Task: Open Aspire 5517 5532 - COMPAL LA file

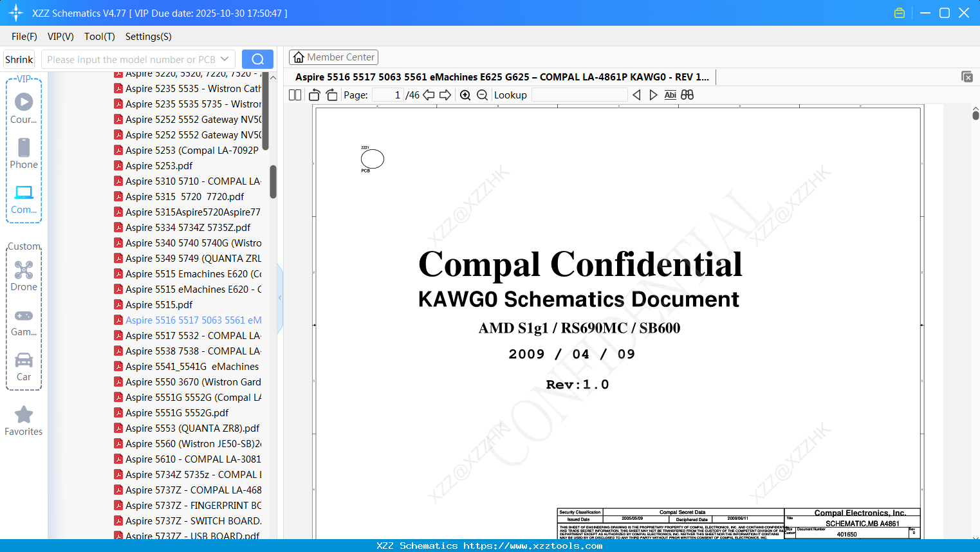Action: coord(187,336)
